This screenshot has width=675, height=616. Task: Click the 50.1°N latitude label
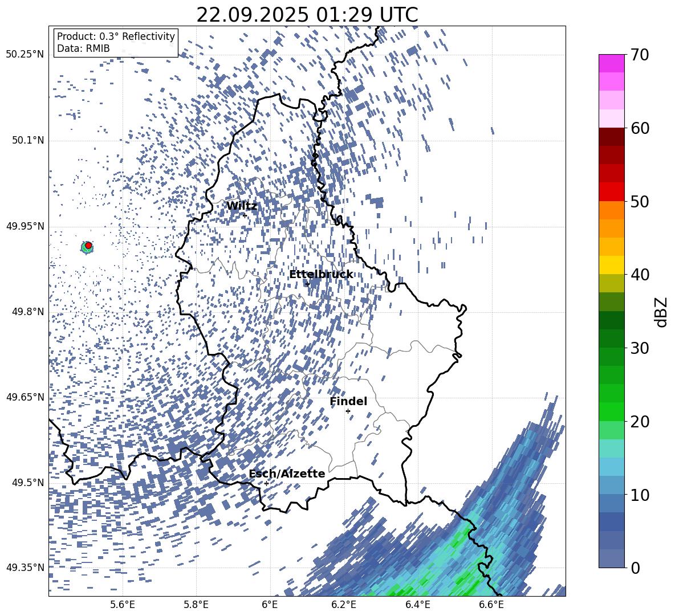pos(27,141)
